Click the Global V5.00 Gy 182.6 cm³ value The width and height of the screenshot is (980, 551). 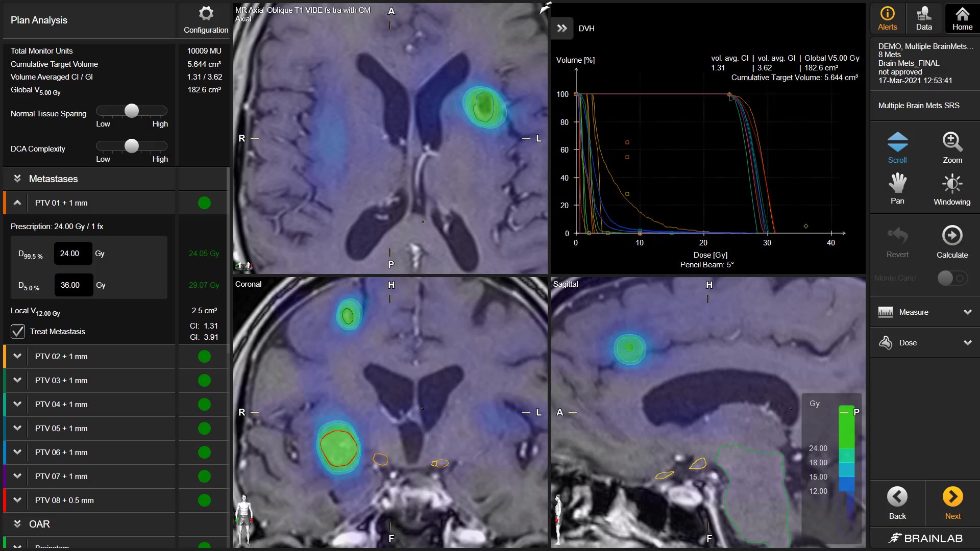204,90
